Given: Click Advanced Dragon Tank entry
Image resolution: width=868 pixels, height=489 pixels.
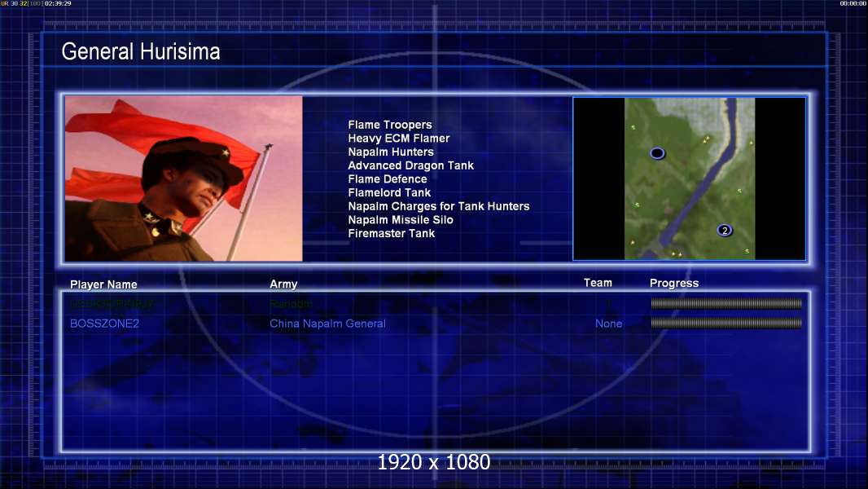Looking at the screenshot, I should 410,165.
